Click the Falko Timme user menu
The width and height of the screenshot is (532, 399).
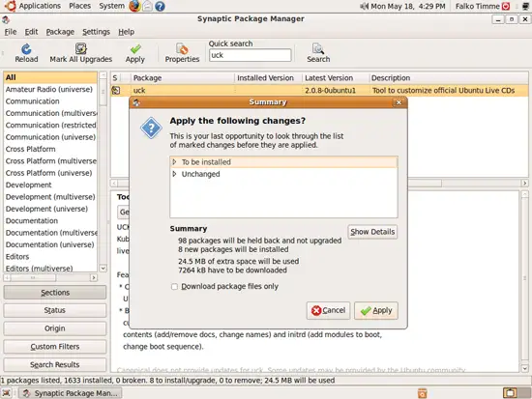(478, 6)
